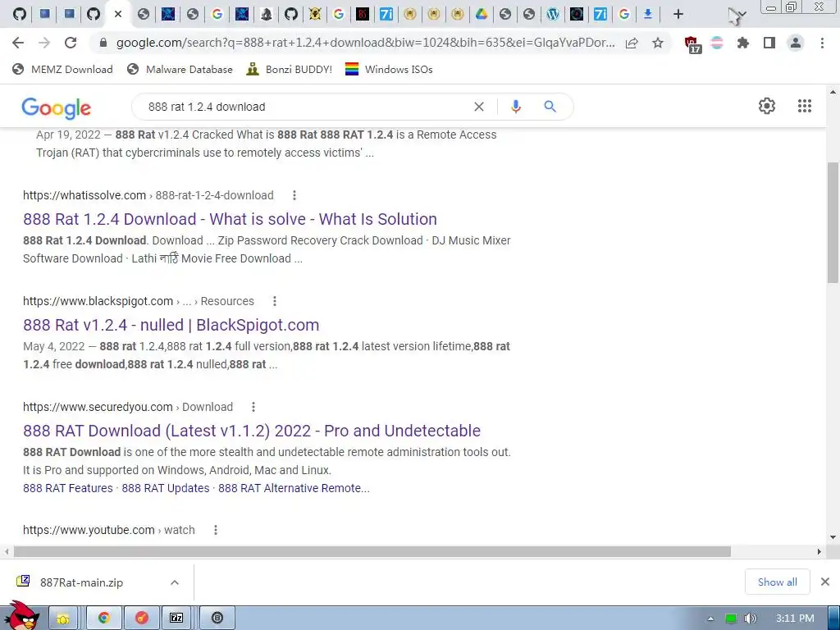
Task: Open the folder icon on the taskbar
Action: pyautogui.click(x=64, y=619)
